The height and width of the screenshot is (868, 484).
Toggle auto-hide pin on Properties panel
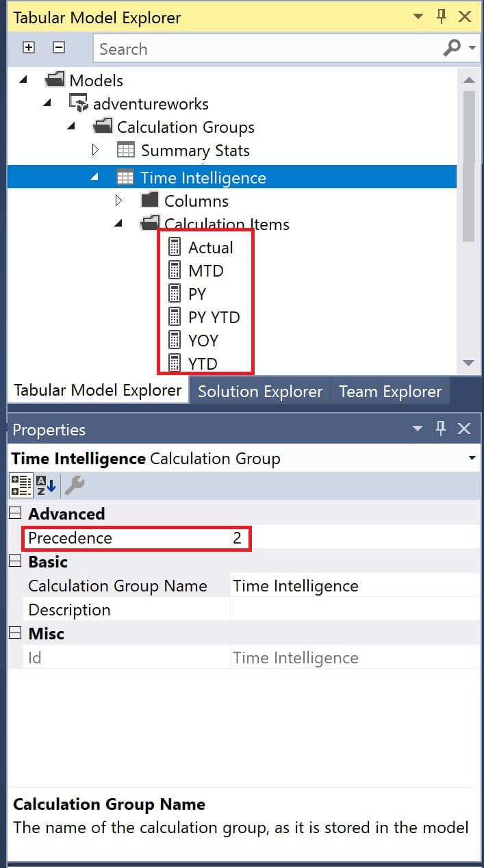(441, 429)
